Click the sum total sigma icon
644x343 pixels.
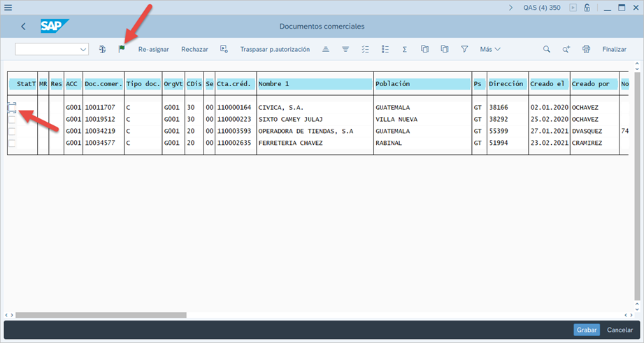click(x=405, y=50)
